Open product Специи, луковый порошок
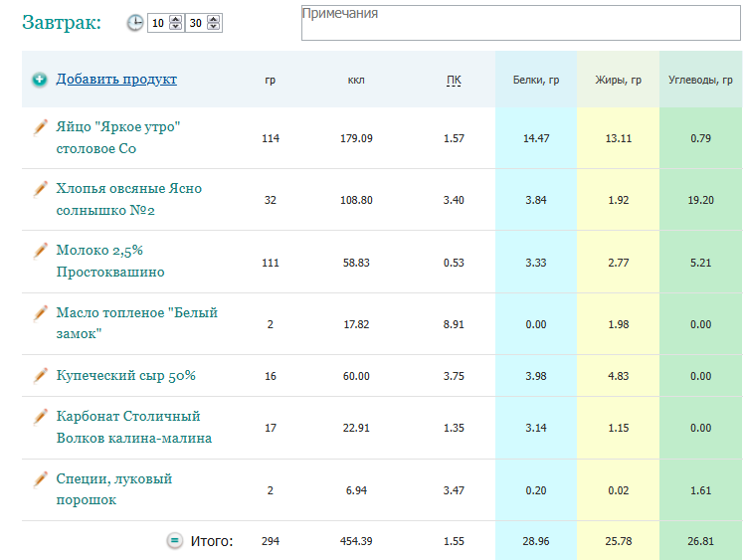The image size is (743, 560). point(114,489)
